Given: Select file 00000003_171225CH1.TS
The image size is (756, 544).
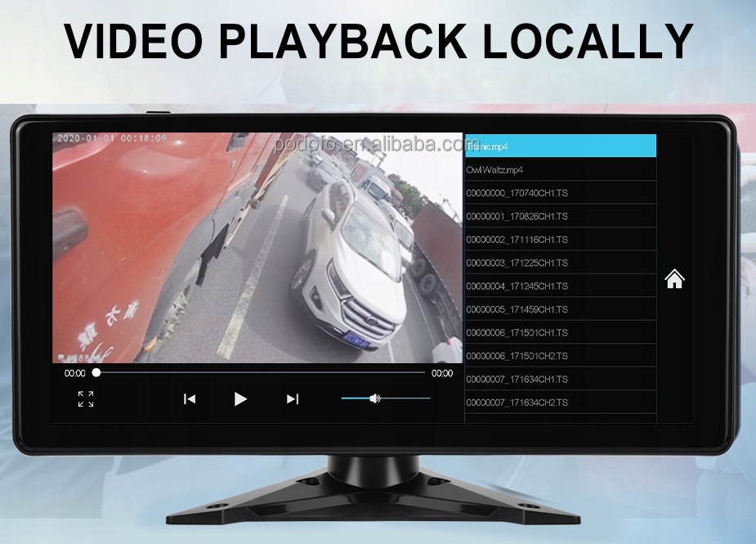Looking at the screenshot, I should 561,263.
